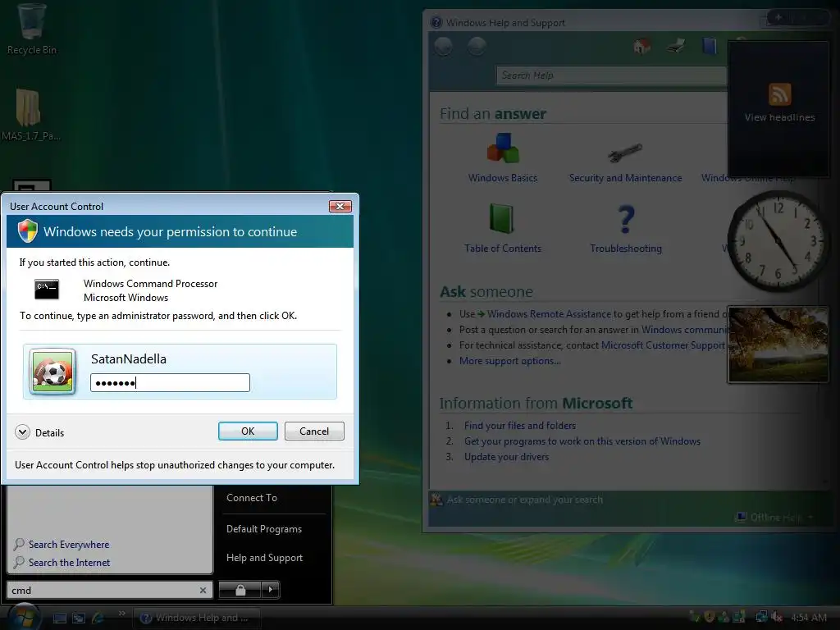Launch Internet Explorer from the quick launch
Viewport: 840px width, 630px height.
tap(98, 619)
